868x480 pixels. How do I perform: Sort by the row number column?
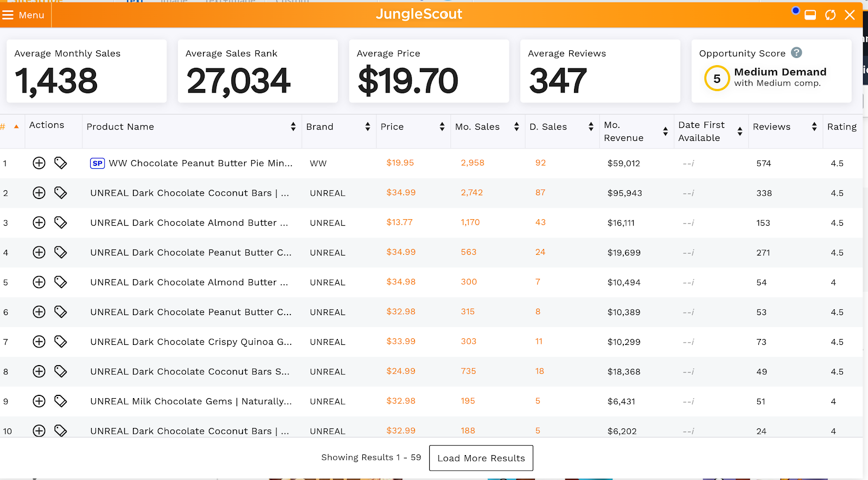[x=16, y=127]
